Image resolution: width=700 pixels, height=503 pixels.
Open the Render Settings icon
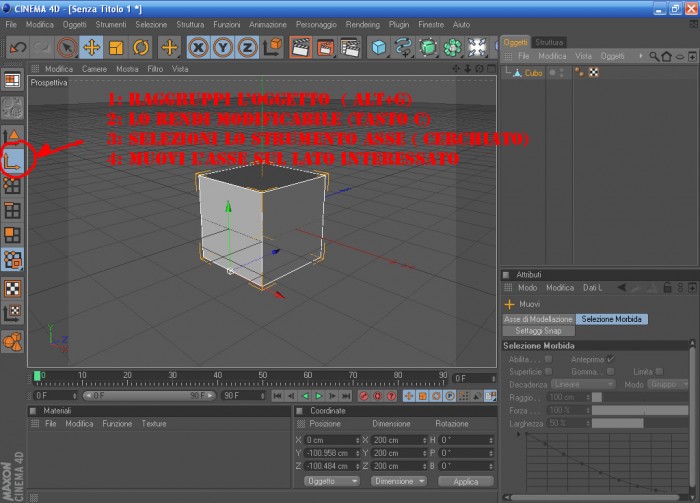[350, 47]
